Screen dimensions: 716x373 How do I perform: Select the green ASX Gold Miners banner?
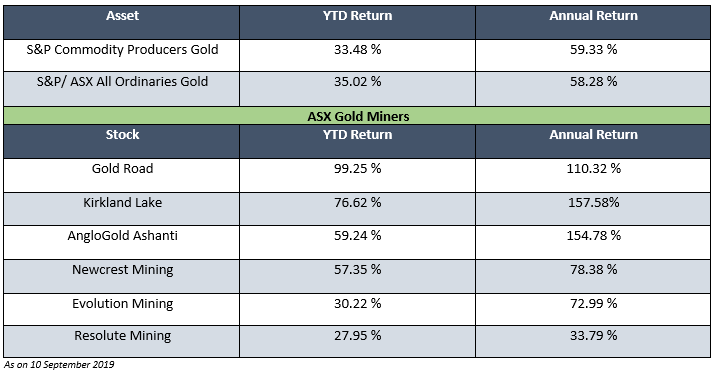357,116
